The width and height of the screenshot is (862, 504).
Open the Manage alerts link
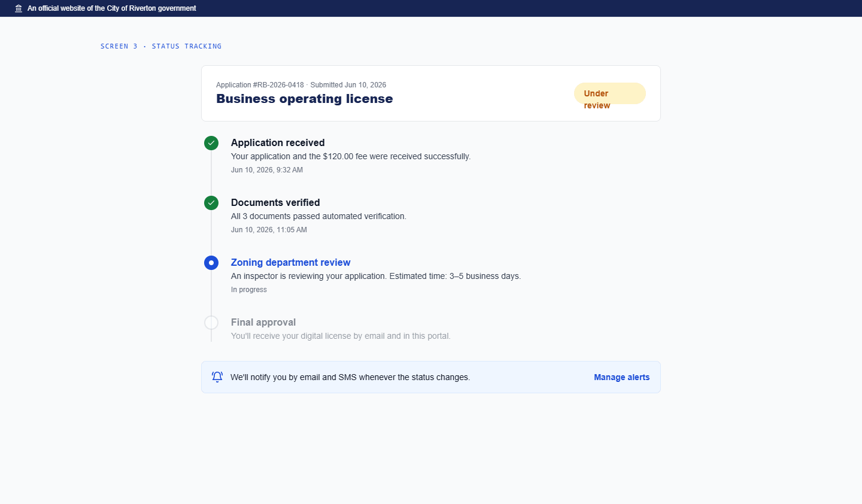click(x=621, y=377)
